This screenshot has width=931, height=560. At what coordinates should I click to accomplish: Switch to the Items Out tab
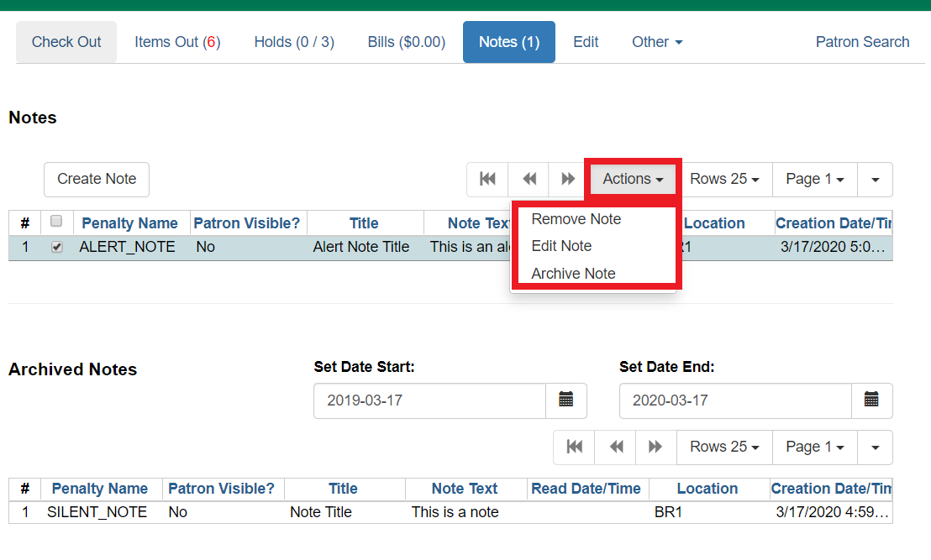coord(177,42)
